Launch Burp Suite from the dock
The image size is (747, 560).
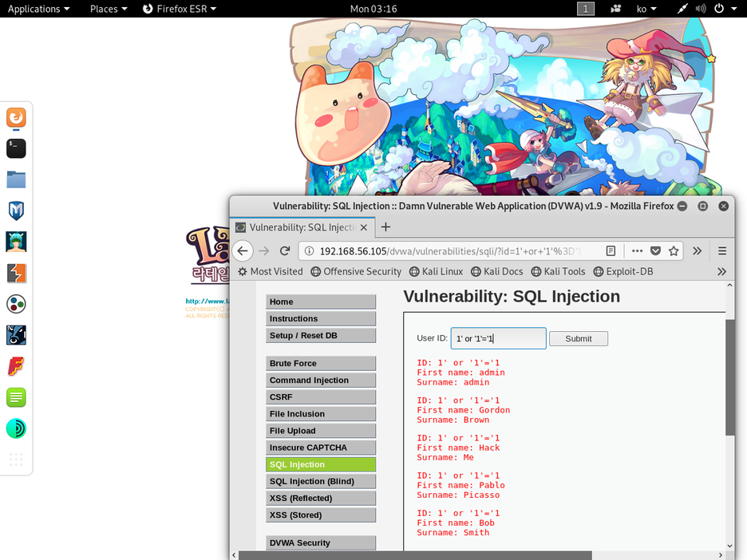click(x=16, y=274)
